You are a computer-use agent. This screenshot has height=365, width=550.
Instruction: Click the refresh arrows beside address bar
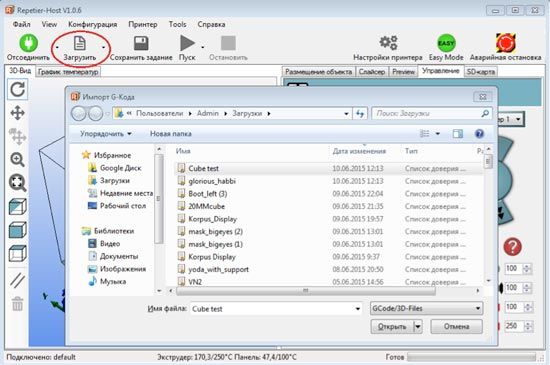click(x=360, y=113)
